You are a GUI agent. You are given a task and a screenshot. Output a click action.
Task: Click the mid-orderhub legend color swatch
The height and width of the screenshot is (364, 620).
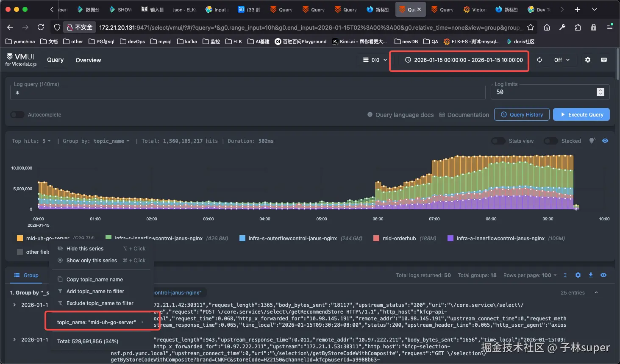[x=376, y=239]
